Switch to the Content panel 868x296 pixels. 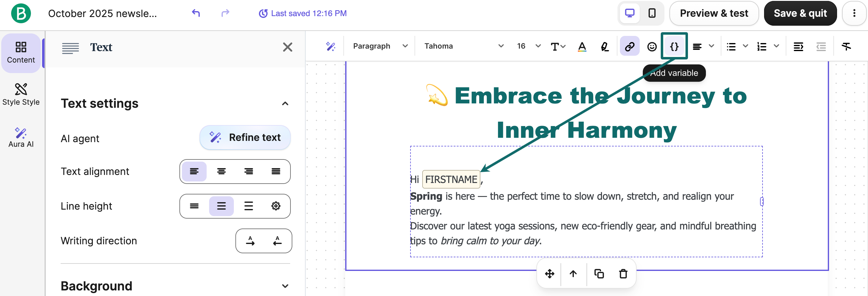(x=21, y=53)
